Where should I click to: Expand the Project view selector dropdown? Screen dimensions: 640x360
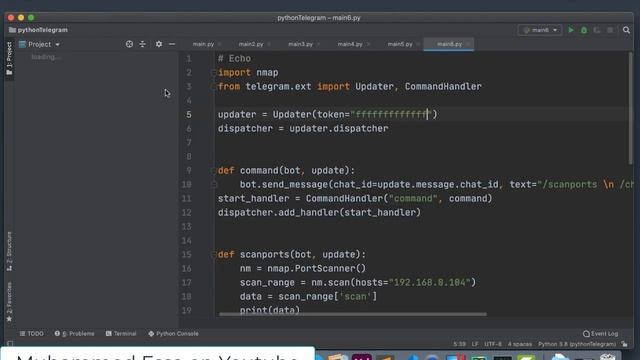[40, 44]
